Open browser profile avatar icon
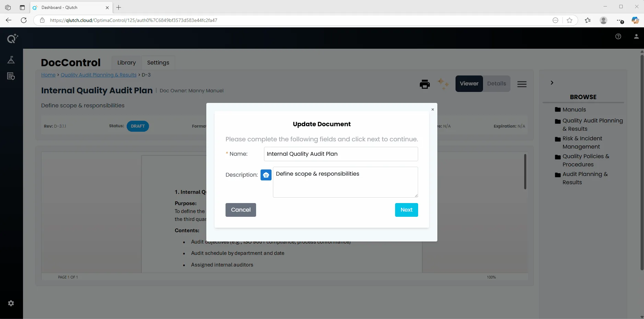The width and height of the screenshot is (644, 319). (x=603, y=20)
